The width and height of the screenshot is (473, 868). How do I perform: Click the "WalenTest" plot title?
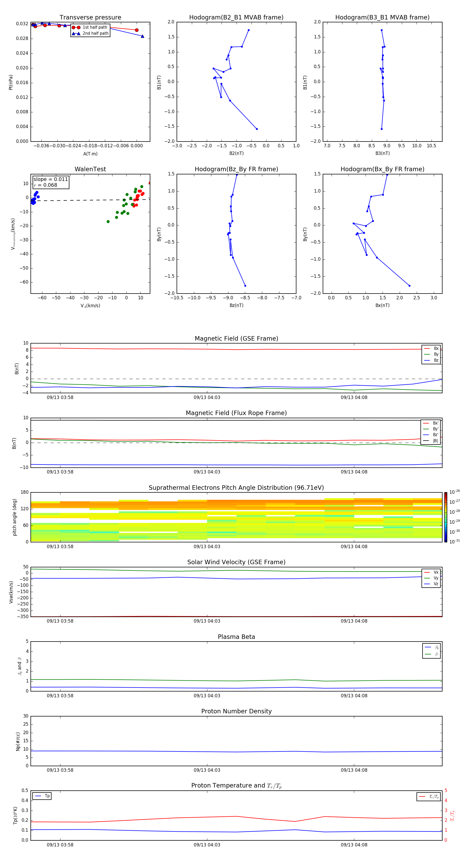tap(90, 169)
